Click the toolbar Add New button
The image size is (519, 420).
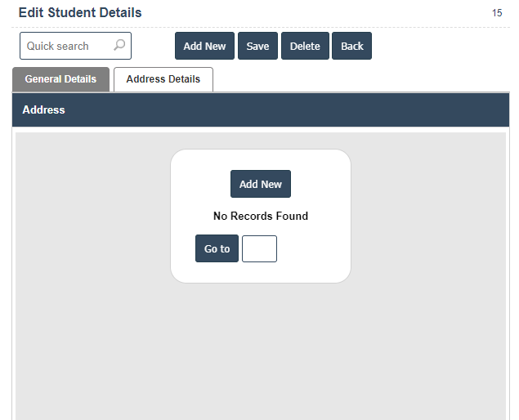(x=204, y=46)
